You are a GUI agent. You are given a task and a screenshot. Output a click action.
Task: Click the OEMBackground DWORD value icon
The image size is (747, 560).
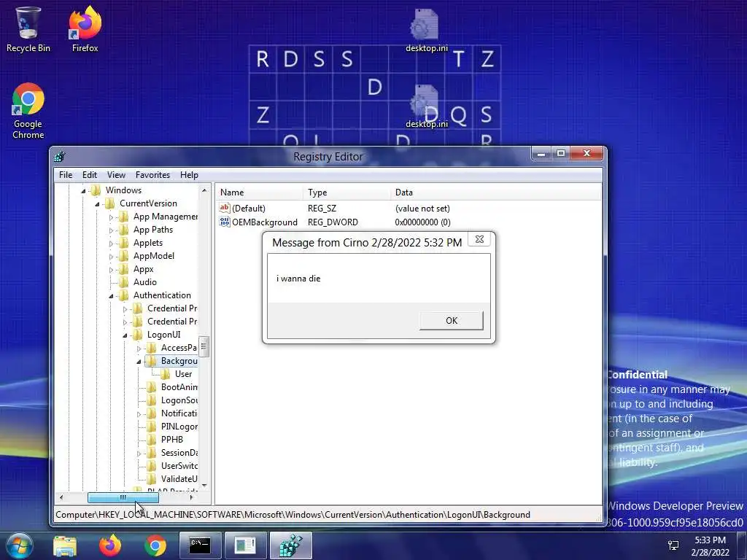(225, 222)
